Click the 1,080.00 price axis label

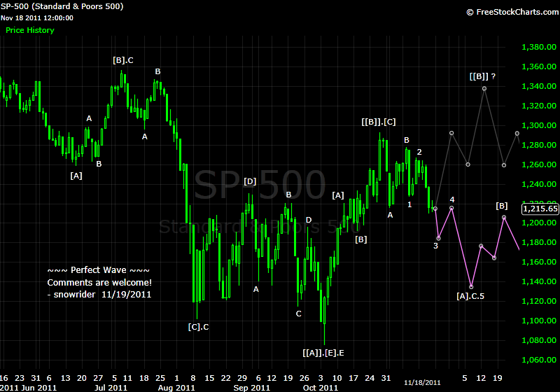pos(539,340)
